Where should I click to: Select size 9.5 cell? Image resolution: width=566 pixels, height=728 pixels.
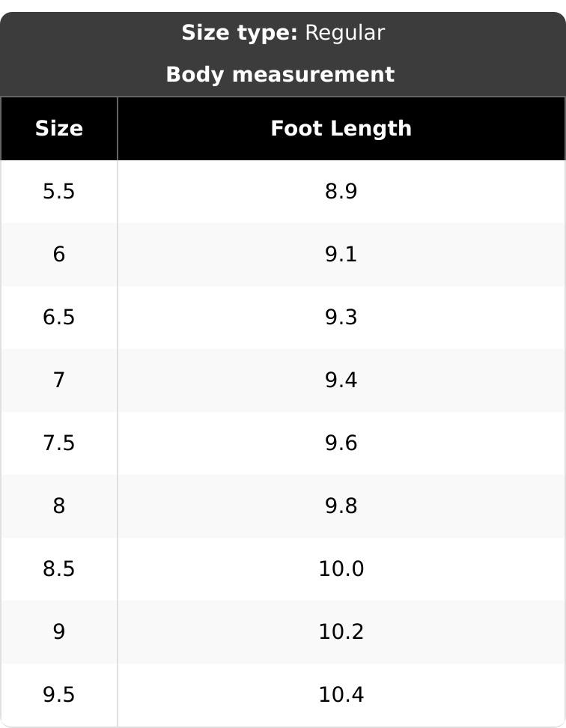coord(59,694)
